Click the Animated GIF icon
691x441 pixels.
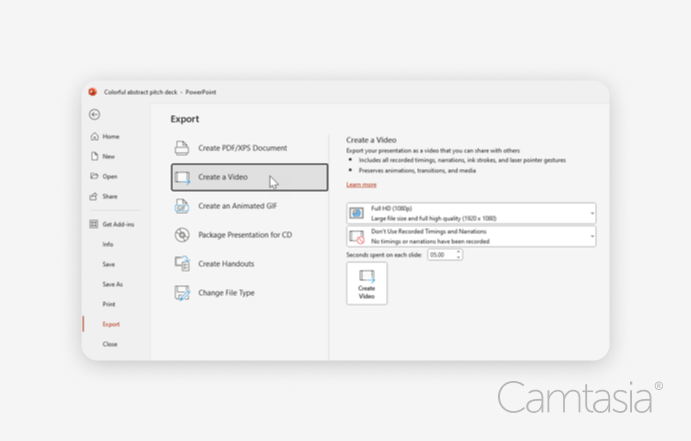tap(182, 206)
